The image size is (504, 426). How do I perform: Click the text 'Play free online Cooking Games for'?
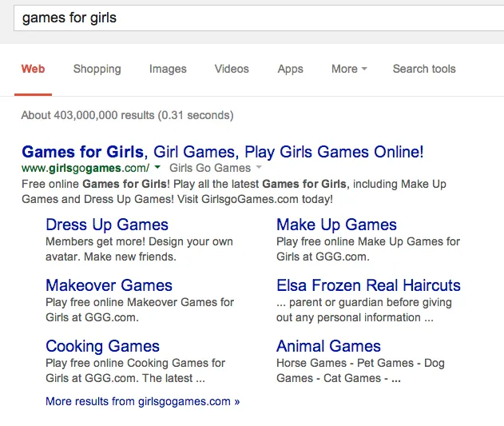[135, 363]
